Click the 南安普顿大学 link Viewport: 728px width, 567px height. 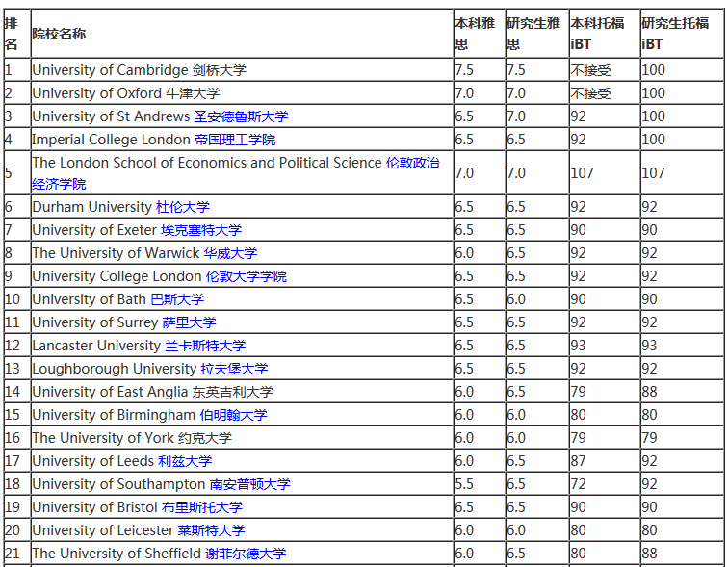pos(249,484)
